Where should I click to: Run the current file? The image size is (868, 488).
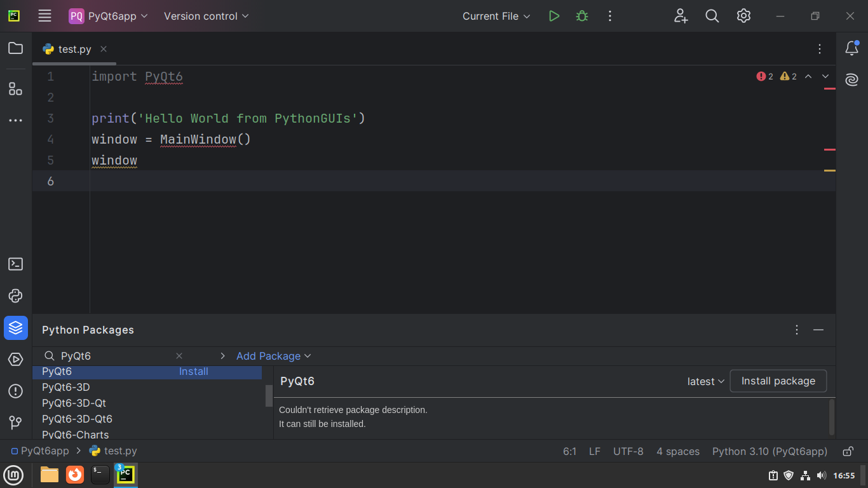[x=554, y=16]
